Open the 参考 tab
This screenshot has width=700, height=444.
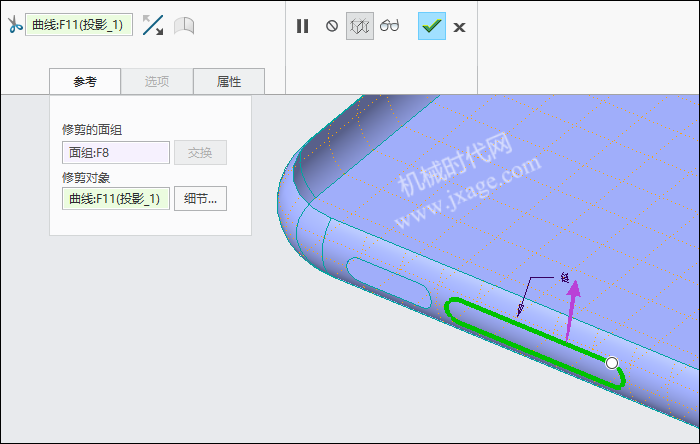tap(85, 81)
